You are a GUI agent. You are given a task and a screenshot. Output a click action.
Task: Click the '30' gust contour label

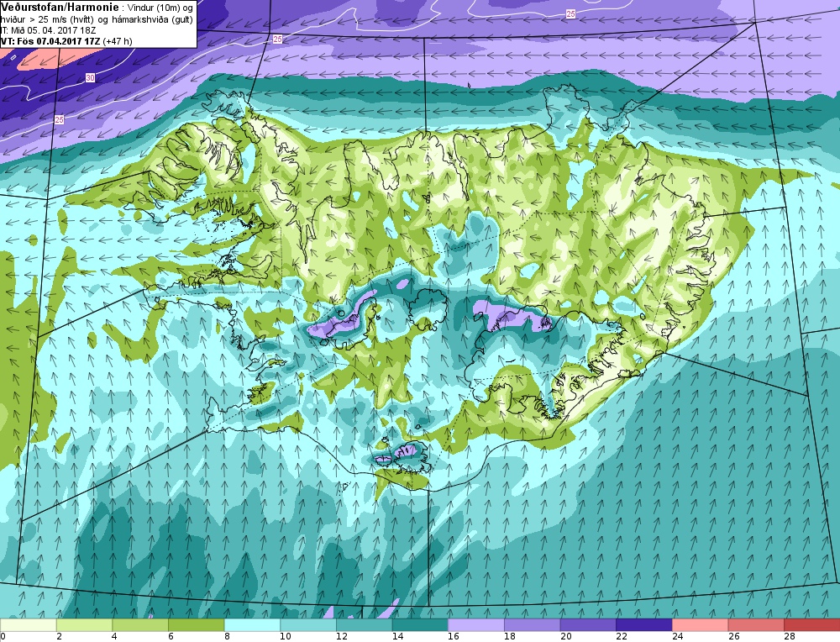[90, 78]
